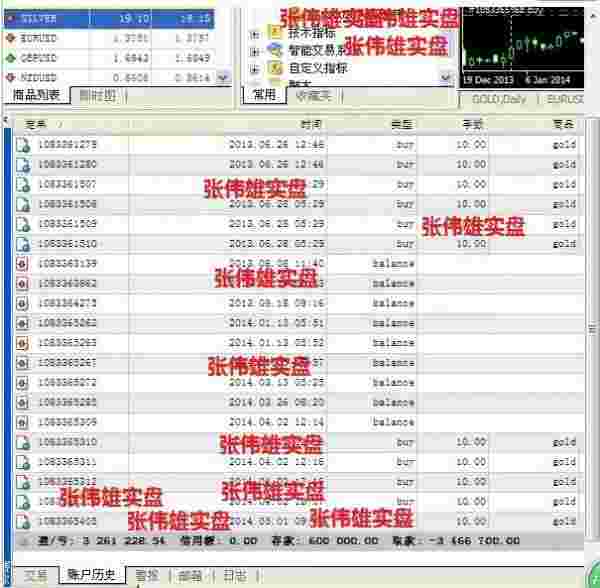The width and height of the screenshot is (600, 588).
Task: Click order icon for ticket ending 1510
Action: click(x=23, y=244)
